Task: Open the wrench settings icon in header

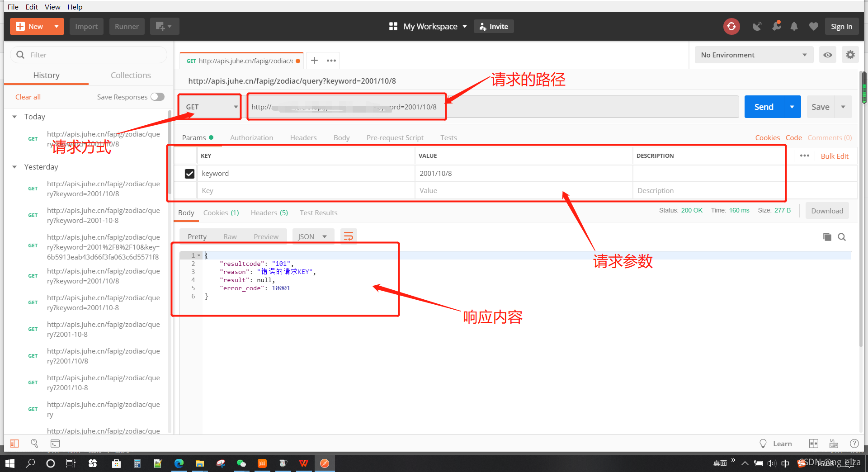Action: [776, 26]
